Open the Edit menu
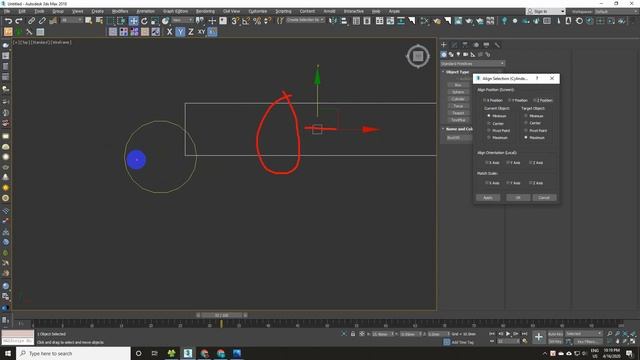 (22, 11)
